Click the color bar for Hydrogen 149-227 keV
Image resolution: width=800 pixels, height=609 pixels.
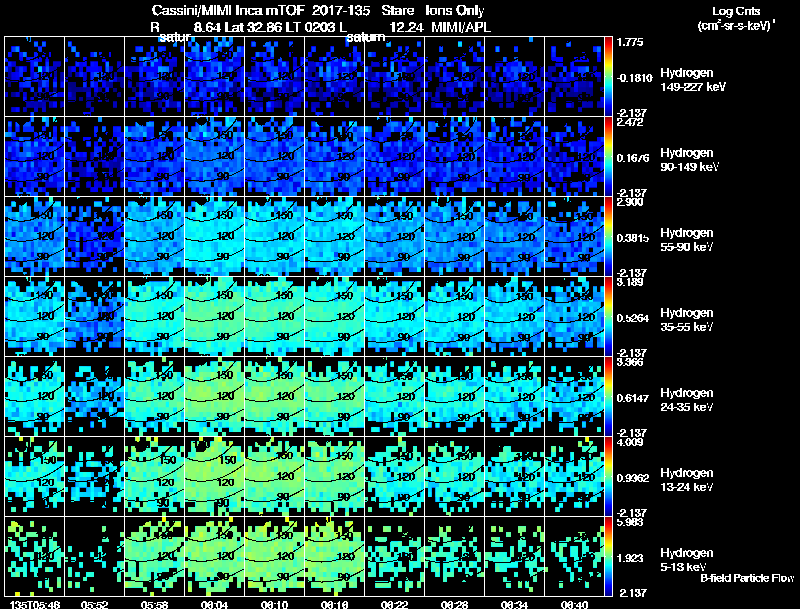click(x=608, y=77)
